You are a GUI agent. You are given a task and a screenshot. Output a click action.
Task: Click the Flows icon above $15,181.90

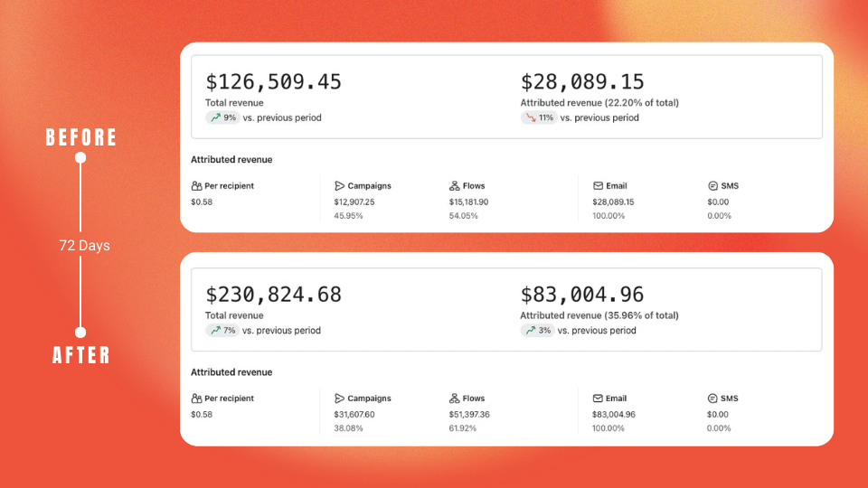(455, 186)
